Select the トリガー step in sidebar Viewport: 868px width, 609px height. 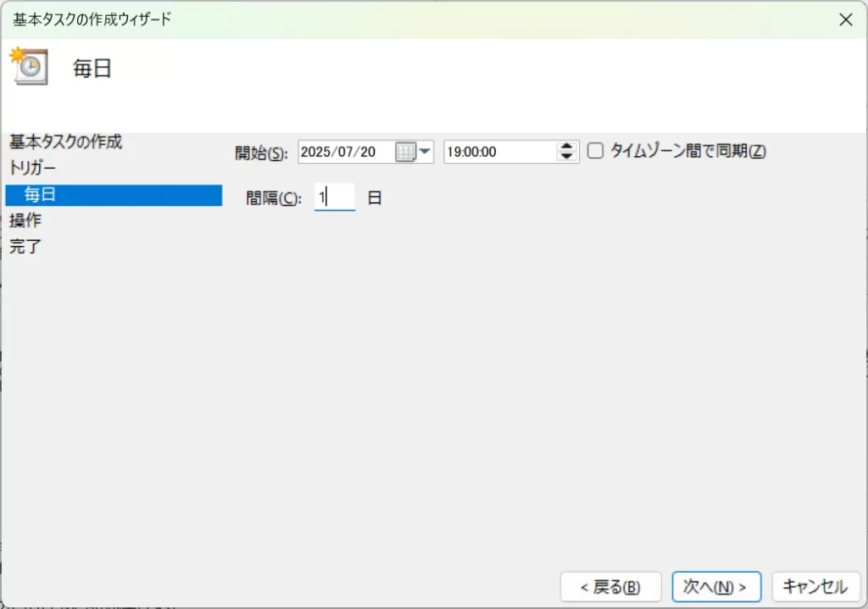pyautogui.click(x=33, y=168)
